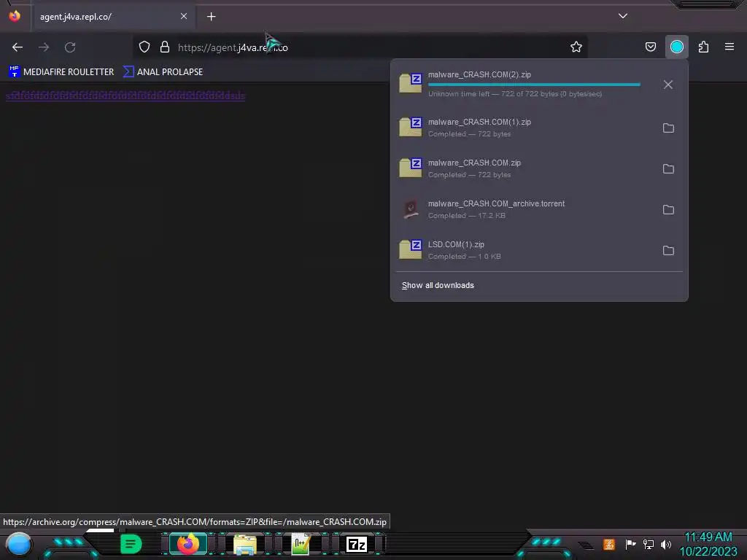Bookmark this page with the star icon

pyautogui.click(x=576, y=47)
